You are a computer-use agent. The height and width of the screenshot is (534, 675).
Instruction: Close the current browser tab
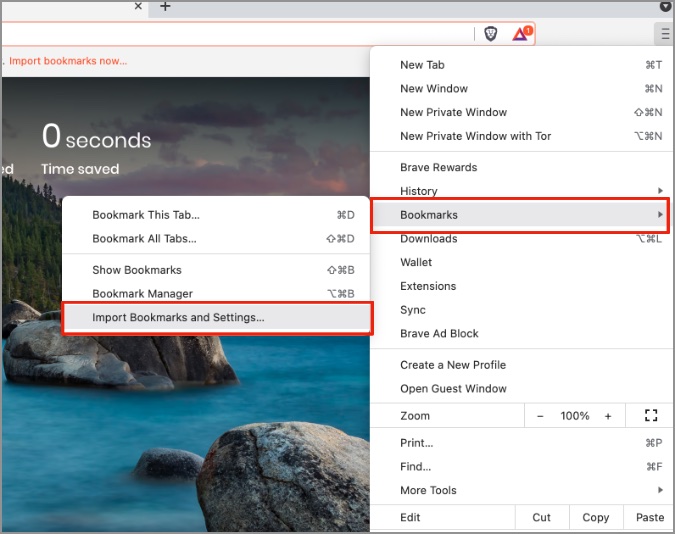[x=138, y=6]
